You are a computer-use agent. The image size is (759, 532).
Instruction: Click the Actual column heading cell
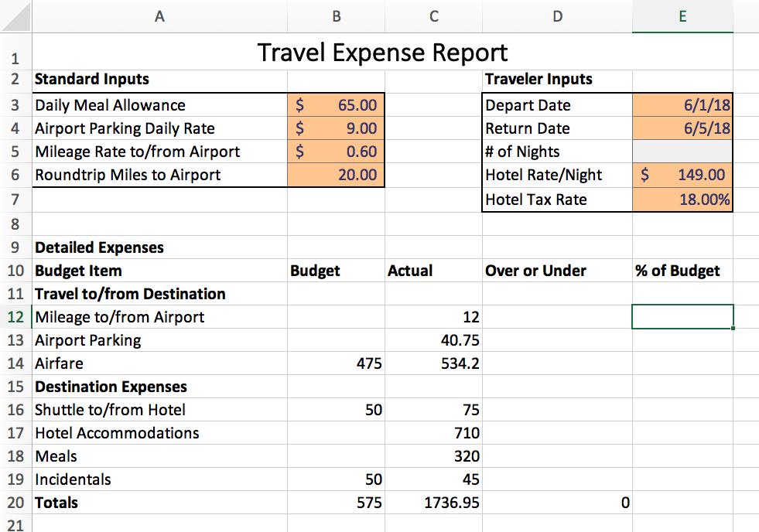point(434,271)
